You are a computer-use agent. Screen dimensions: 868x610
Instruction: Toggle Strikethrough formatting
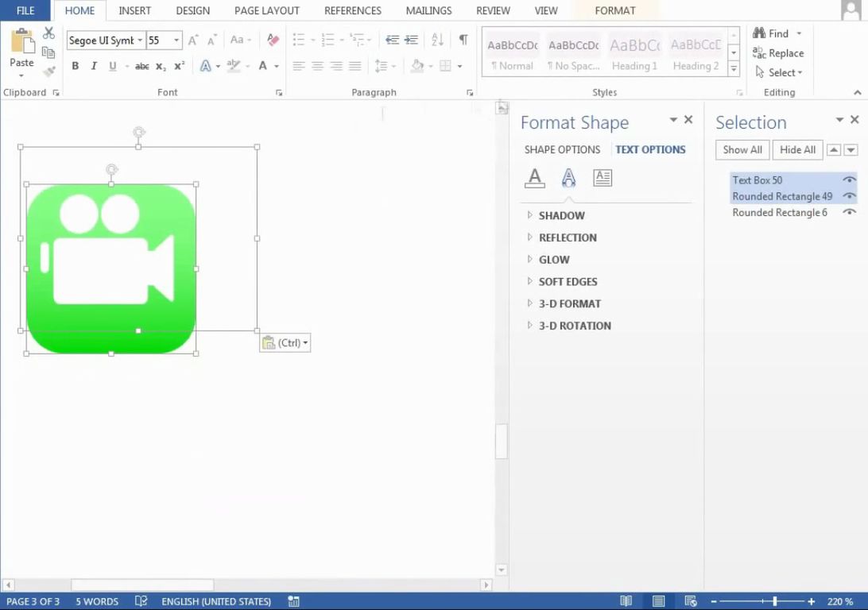point(141,66)
